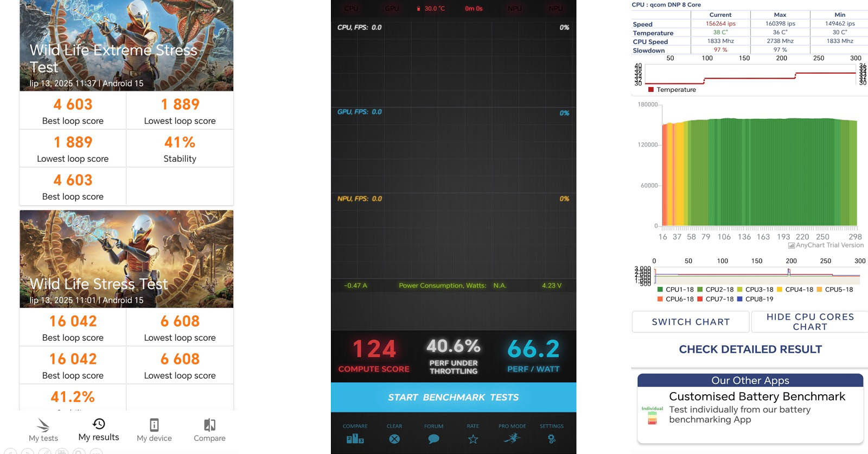Select the 41% Stability value

pyautogui.click(x=180, y=142)
